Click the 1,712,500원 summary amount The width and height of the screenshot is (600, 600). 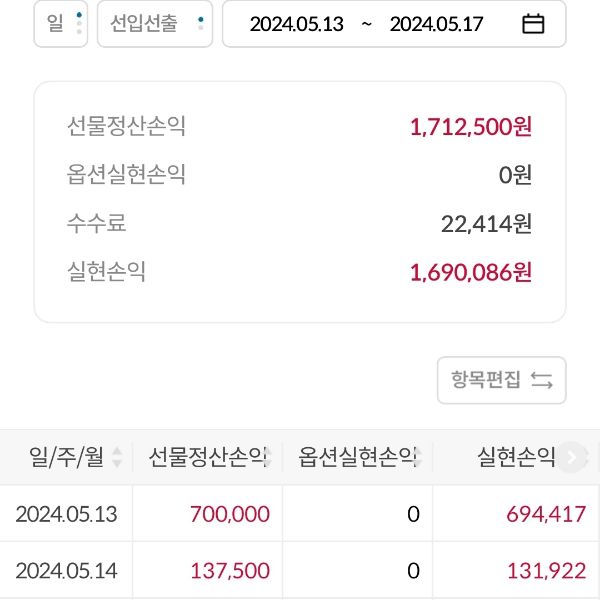[470, 127]
